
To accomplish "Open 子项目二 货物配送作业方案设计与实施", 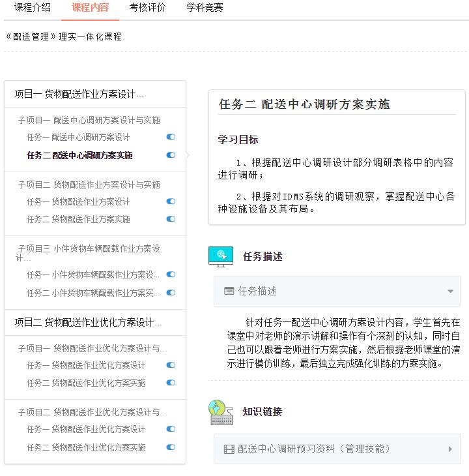I will point(89,185).
